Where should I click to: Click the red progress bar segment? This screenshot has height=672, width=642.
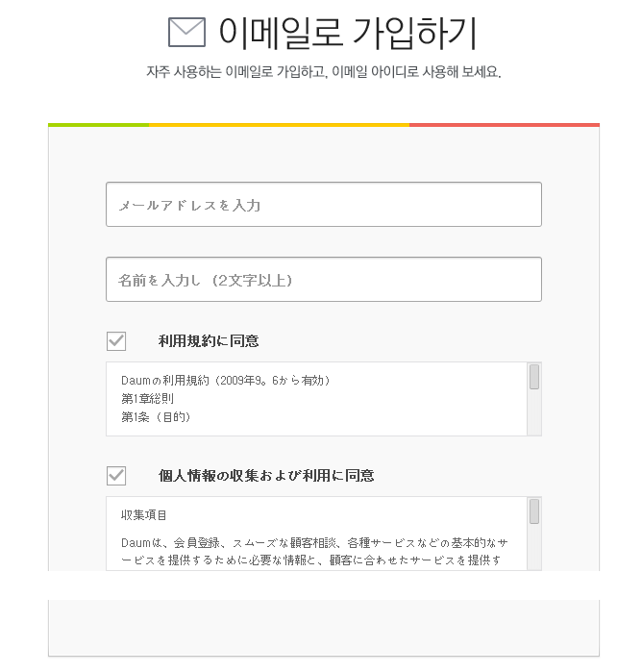[x=504, y=125]
